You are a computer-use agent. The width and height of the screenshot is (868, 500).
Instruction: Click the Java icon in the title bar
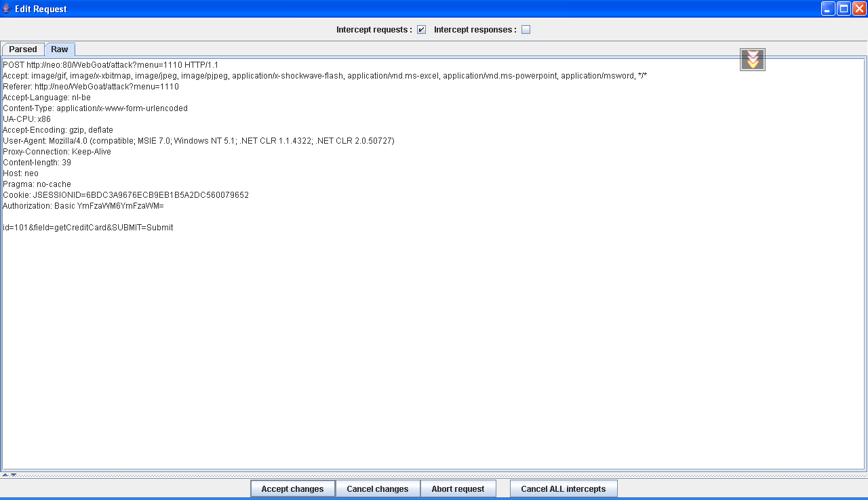click(x=7, y=9)
